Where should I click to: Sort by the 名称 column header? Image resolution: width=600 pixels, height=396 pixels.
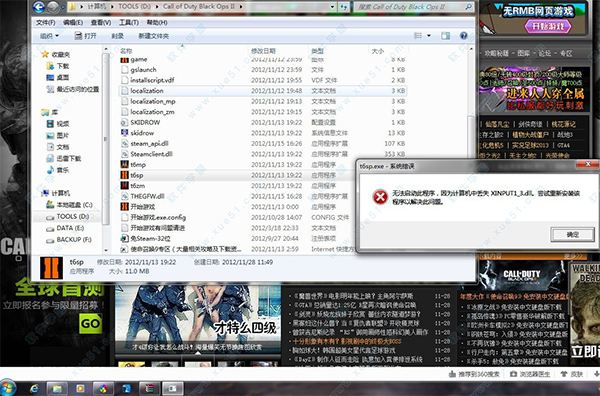coord(126,51)
